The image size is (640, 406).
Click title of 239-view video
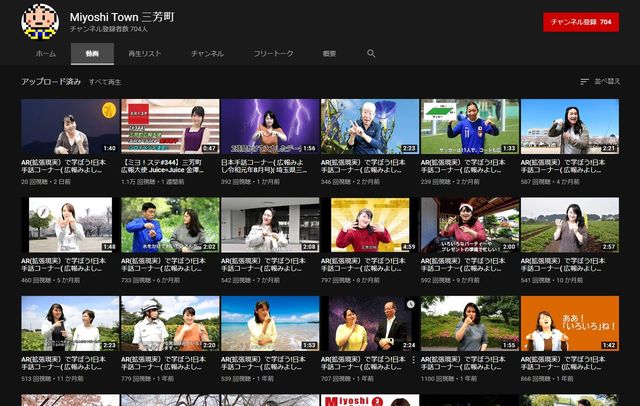(463, 166)
